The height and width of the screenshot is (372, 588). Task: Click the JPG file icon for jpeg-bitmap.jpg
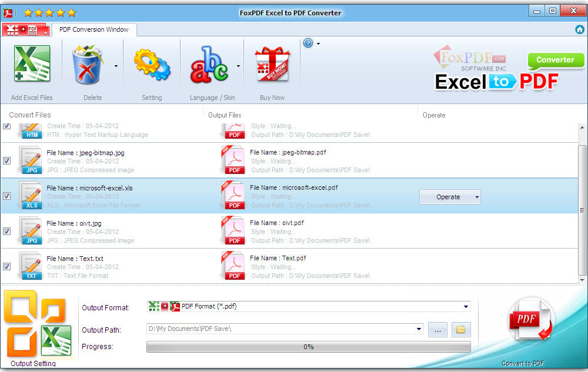(31, 160)
